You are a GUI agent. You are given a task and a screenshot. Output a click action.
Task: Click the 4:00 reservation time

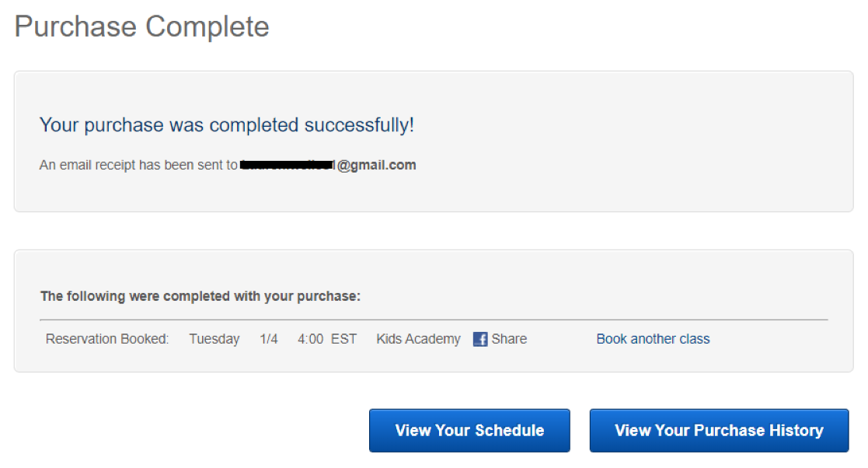(311, 339)
